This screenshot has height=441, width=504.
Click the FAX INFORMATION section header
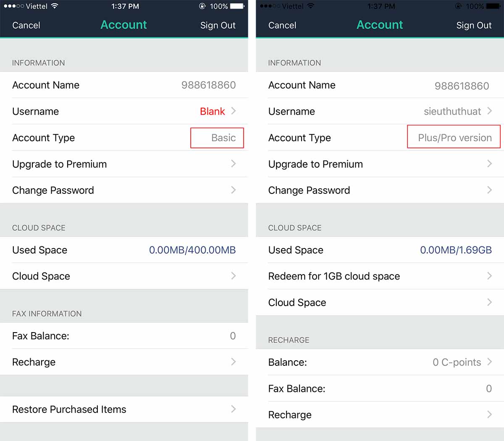(x=47, y=314)
